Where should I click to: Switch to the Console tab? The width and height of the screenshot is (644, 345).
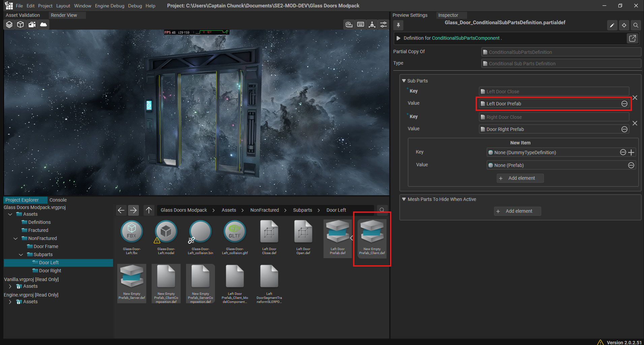pos(58,200)
